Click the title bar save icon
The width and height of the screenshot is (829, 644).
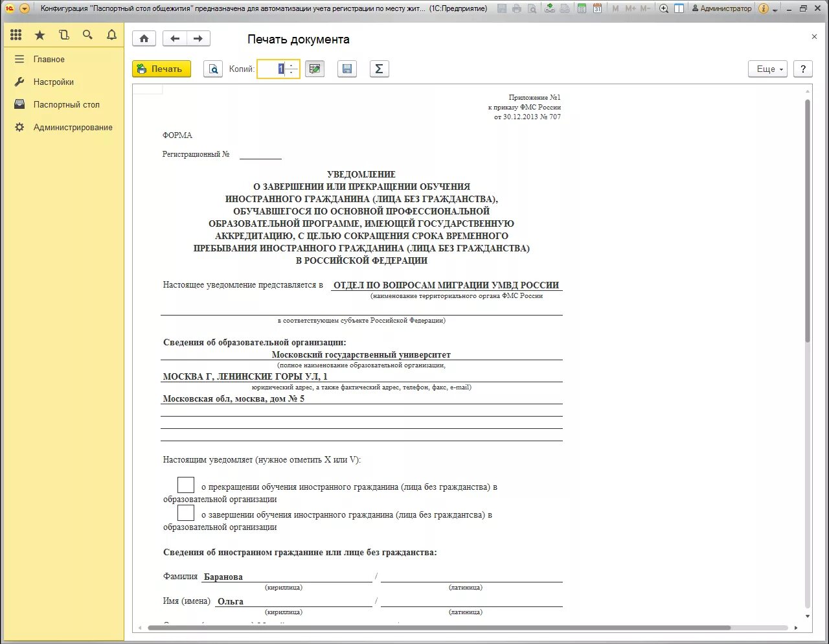[502, 8]
